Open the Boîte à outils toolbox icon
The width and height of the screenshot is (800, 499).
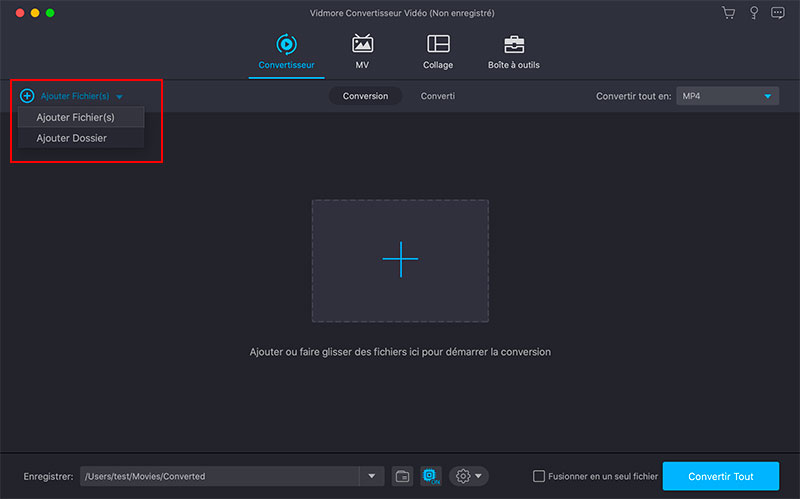[514, 45]
